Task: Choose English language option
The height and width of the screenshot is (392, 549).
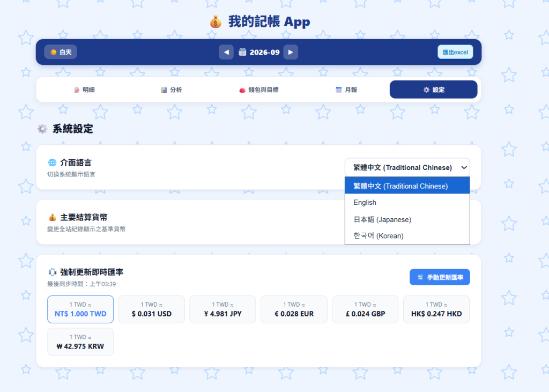Action: click(x=407, y=203)
